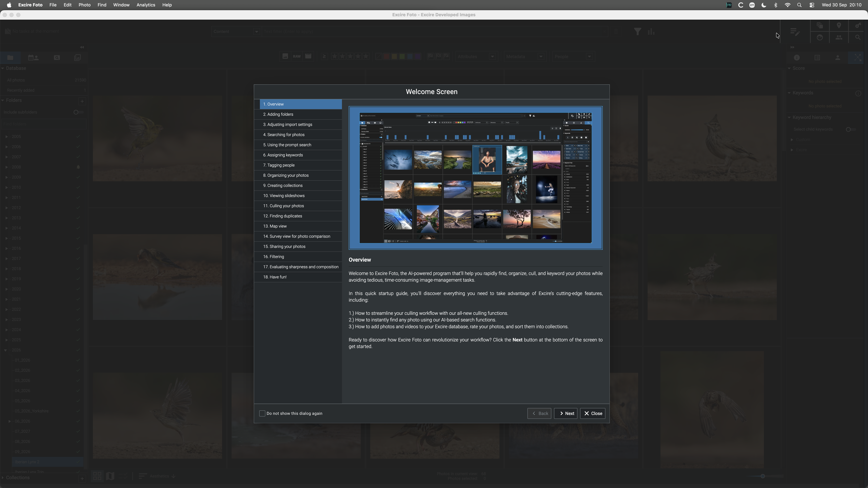Collapse the left panel with double arrow
The image size is (868, 488).
[82, 47]
